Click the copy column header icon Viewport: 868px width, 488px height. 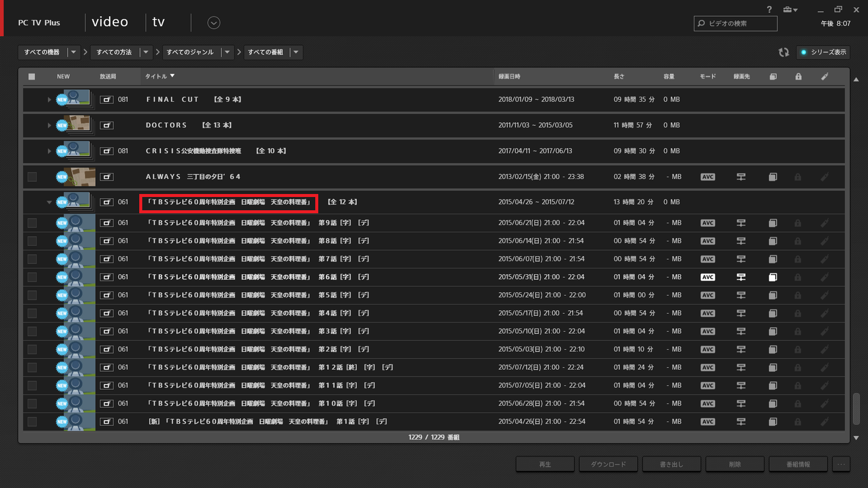[x=773, y=77]
